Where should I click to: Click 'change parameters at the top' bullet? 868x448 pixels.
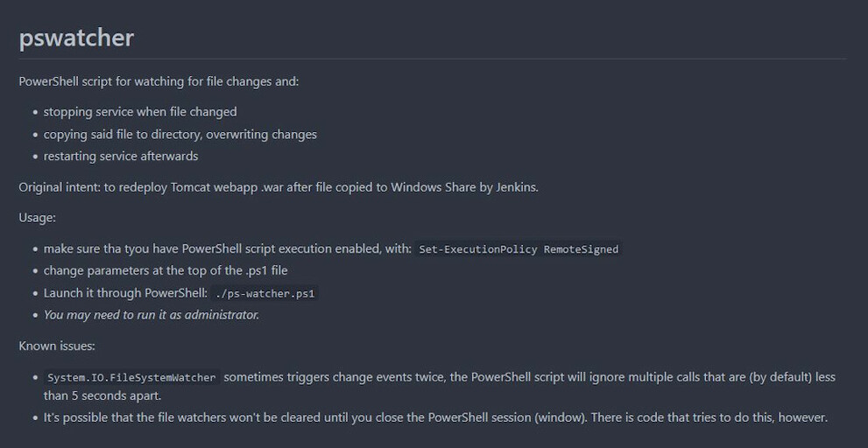[x=166, y=270]
